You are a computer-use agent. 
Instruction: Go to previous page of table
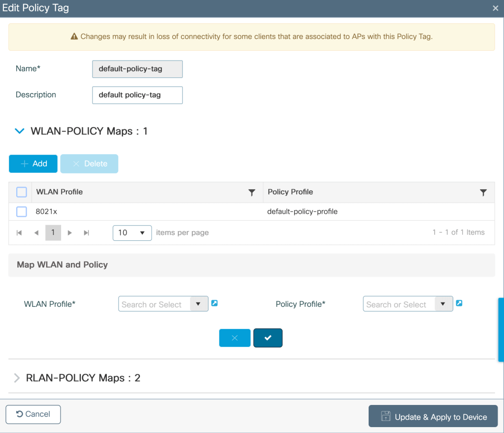(x=36, y=233)
